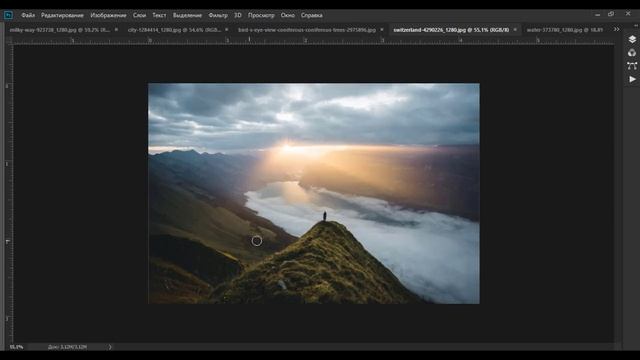640x360 pixels.
Task: Open the Channels panel icon
Action: pos(632,53)
